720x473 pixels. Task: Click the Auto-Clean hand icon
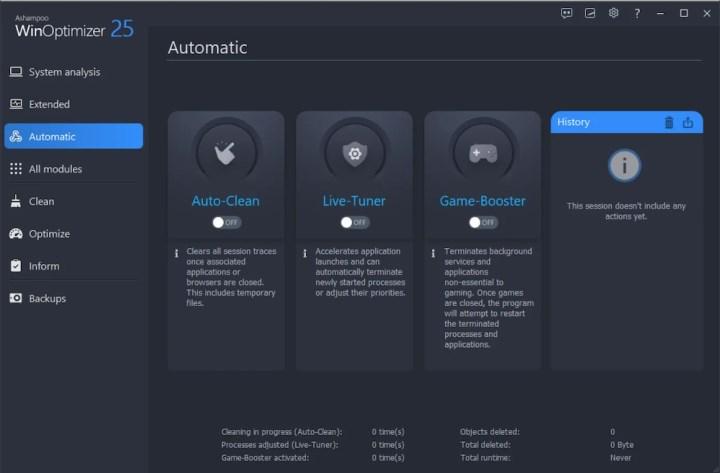226,152
